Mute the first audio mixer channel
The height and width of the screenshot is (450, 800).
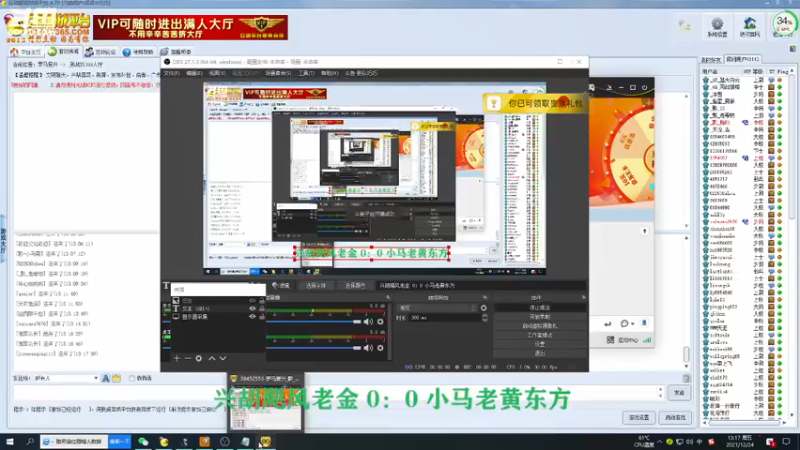[x=368, y=322]
